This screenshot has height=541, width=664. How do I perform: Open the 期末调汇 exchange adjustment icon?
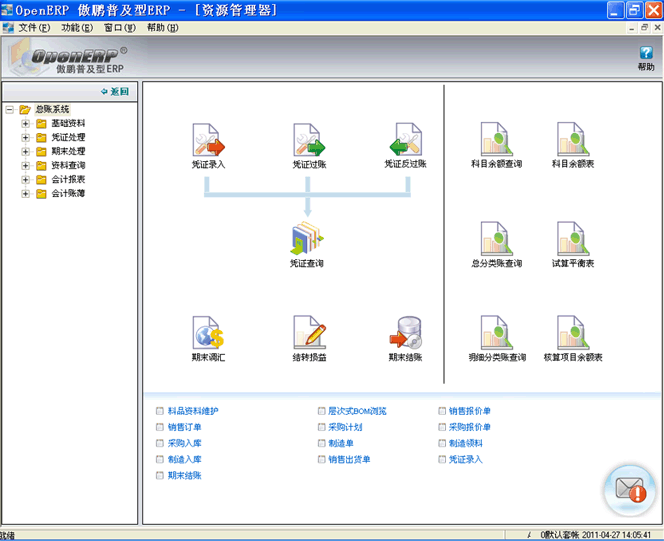click(208, 333)
